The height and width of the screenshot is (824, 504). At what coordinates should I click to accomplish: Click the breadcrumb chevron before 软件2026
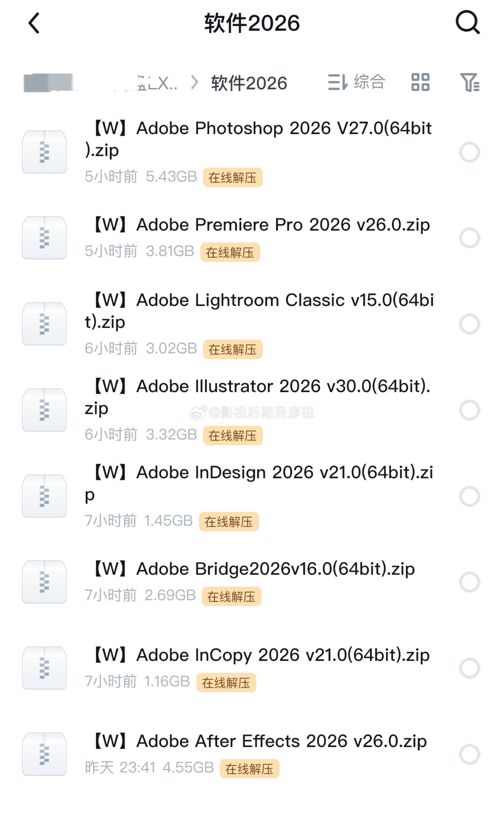tap(194, 82)
